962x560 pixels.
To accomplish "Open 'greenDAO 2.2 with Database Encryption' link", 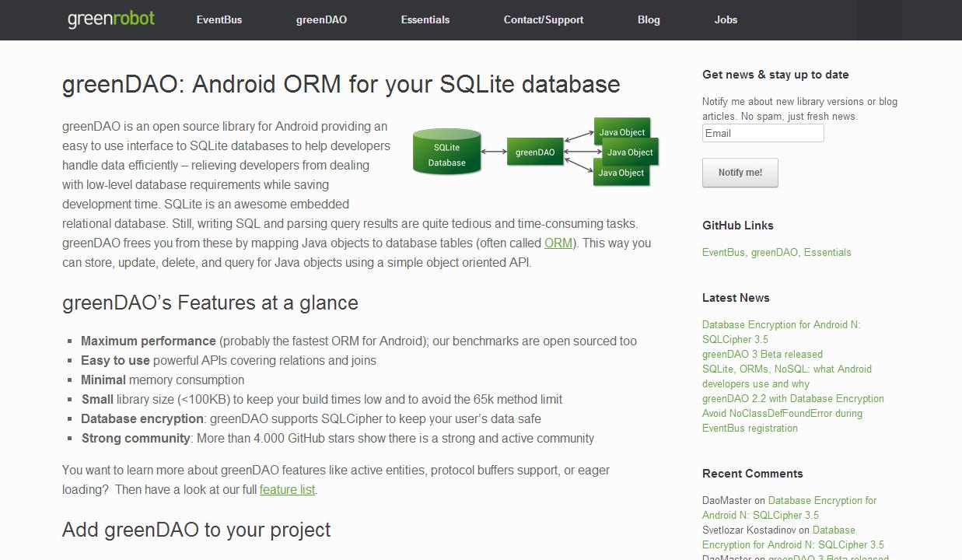I will (x=793, y=398).
